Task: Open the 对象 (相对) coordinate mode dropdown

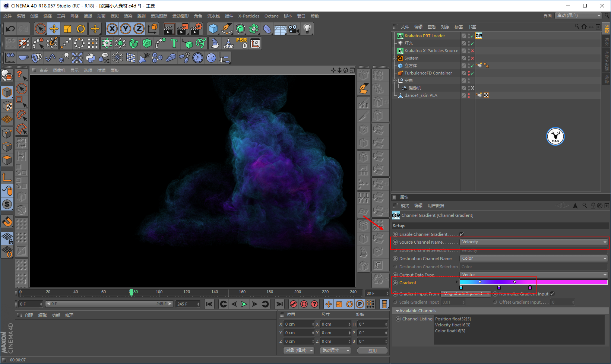Action: [x=299, y=351]
